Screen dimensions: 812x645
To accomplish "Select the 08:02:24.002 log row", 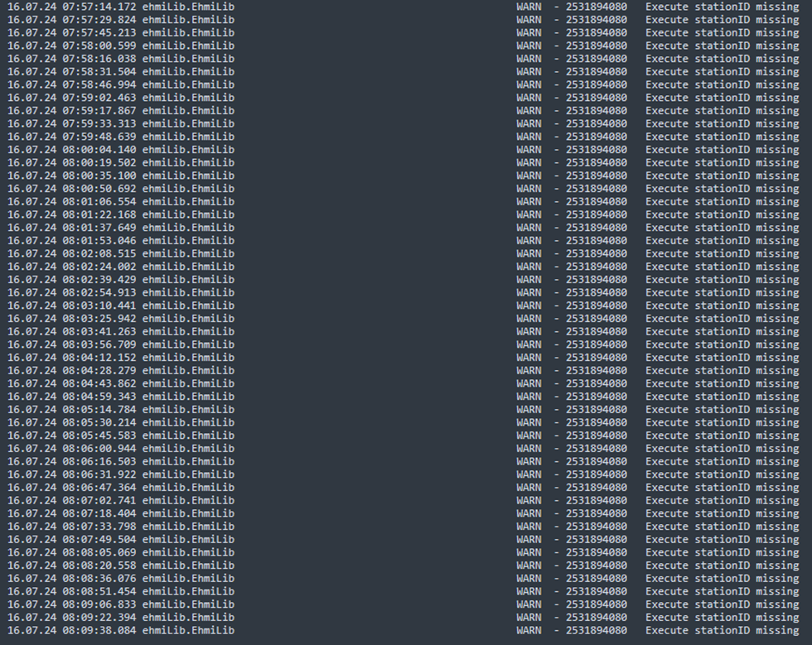I will [x=403, y=267].
